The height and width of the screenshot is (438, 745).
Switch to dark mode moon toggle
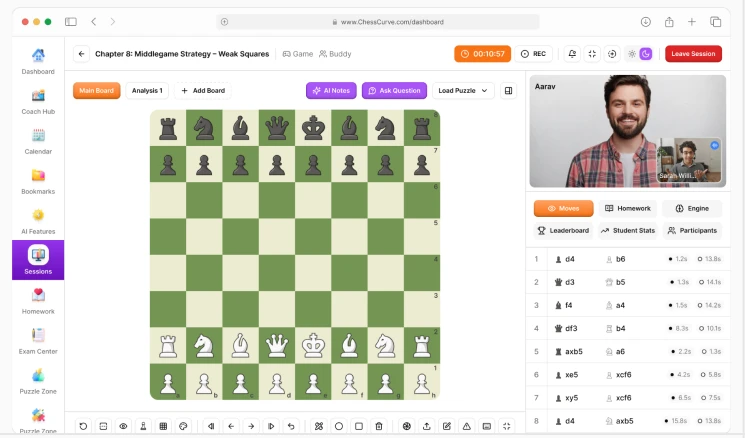pos(646,54)
